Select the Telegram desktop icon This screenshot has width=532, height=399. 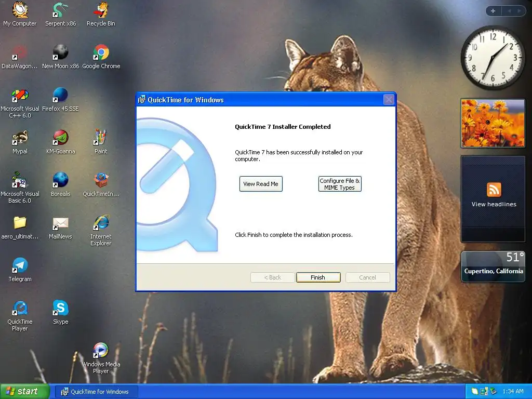point(20,270)
